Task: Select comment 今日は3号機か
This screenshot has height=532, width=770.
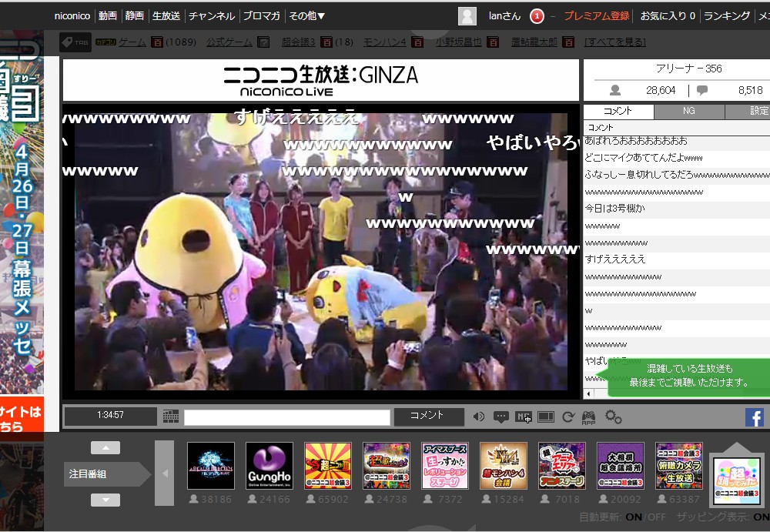Action: pyautogui.click(x=676, y=209)
